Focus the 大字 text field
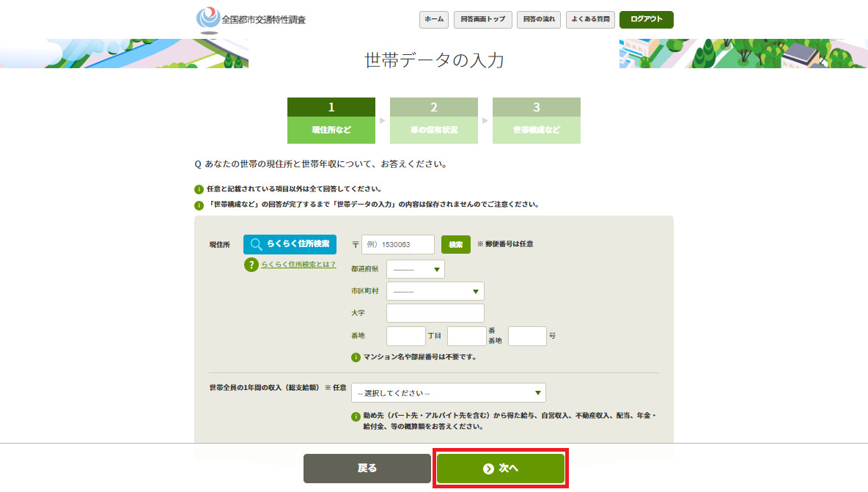Image resolution: width=868 pixels, height=492 pixels. [x=435, y=314]
